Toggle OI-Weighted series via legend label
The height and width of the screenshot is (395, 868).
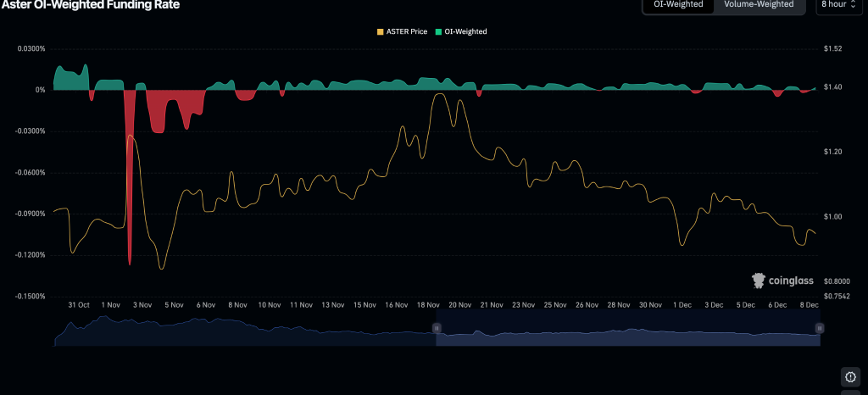(x=465, y=31)
